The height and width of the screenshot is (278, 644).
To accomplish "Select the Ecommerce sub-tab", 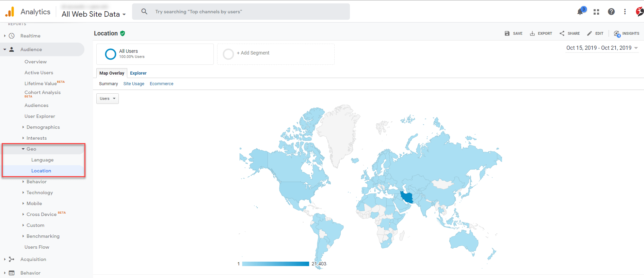I will click(x=161, y=84).
